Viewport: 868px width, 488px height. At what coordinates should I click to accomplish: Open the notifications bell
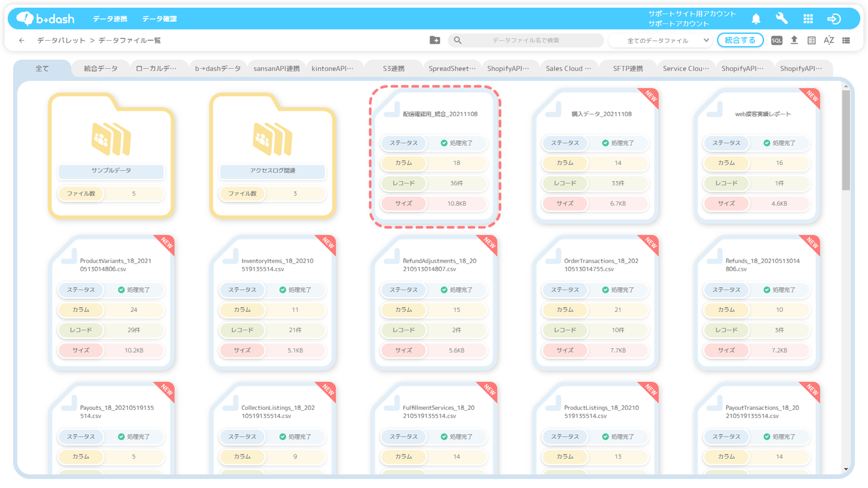[756, 19]
